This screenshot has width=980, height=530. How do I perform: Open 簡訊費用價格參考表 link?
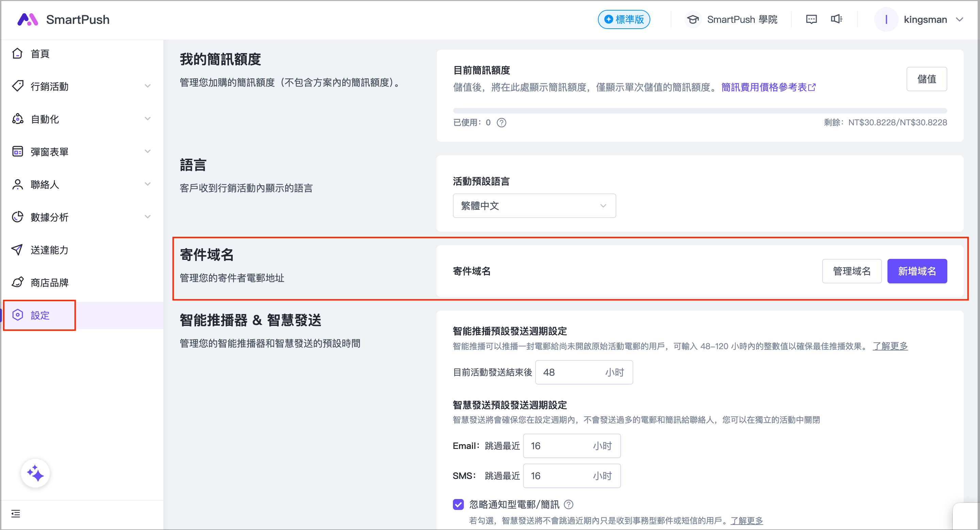(768, 87)
